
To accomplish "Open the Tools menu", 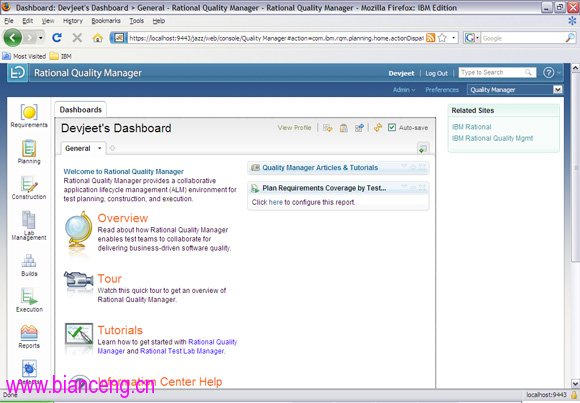I will click(136, 21).
